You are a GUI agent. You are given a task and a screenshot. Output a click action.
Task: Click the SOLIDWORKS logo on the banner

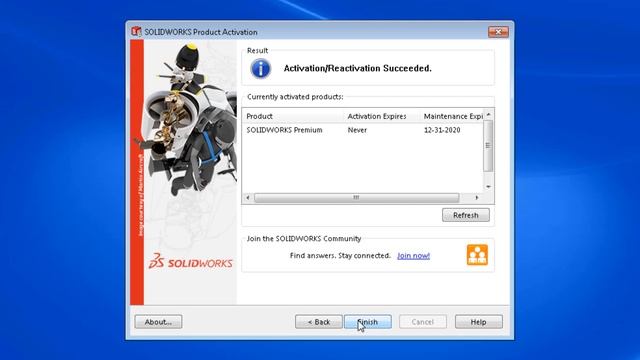point(191,261)
